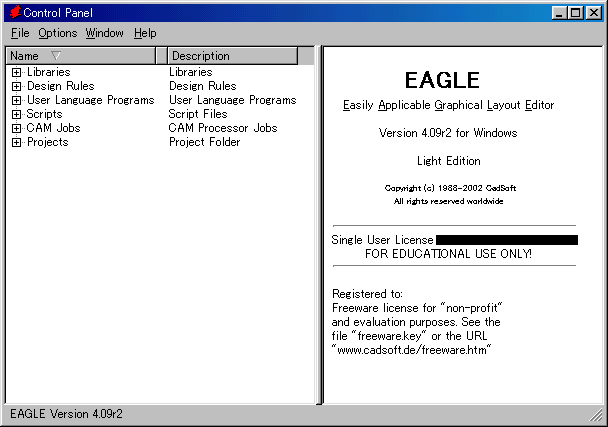Open the Help menu
This screenshot has width=608, height=427.
145,33
